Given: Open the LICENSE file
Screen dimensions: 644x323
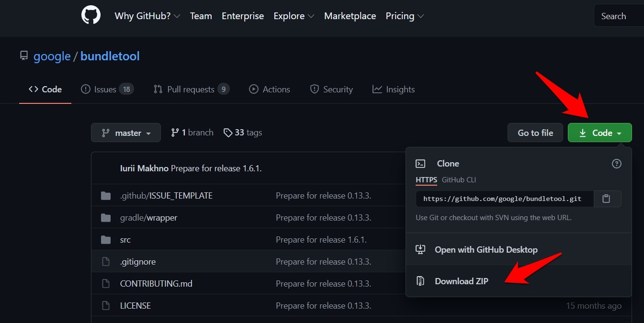Looking at the screenshot, I should click(x=135, y=306).
